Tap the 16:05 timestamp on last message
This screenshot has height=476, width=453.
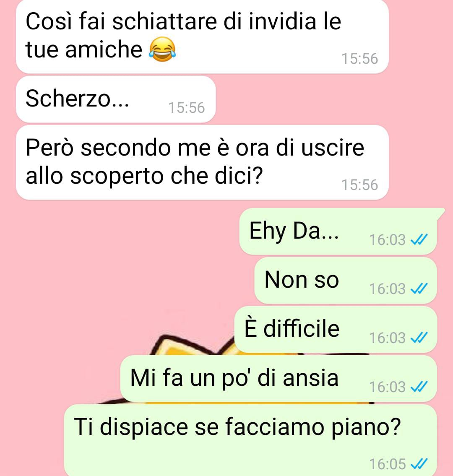pyautogui.click(x=387, y=464)
